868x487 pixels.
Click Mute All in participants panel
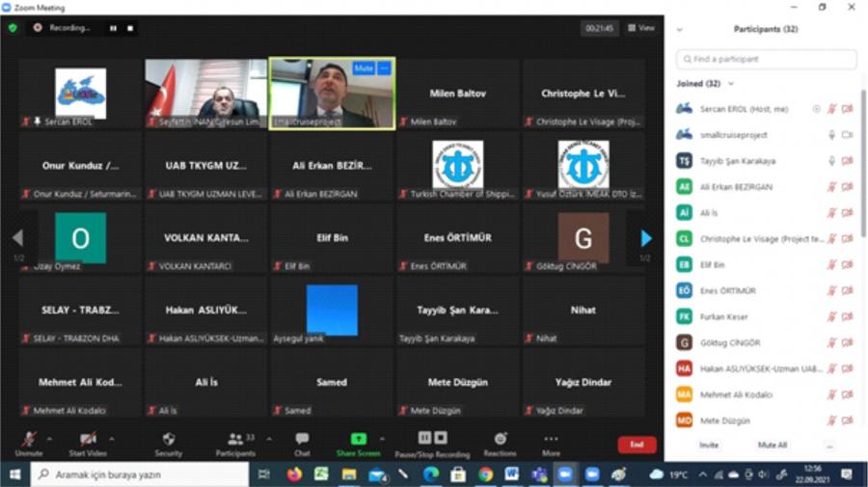(x=773, y=446)
